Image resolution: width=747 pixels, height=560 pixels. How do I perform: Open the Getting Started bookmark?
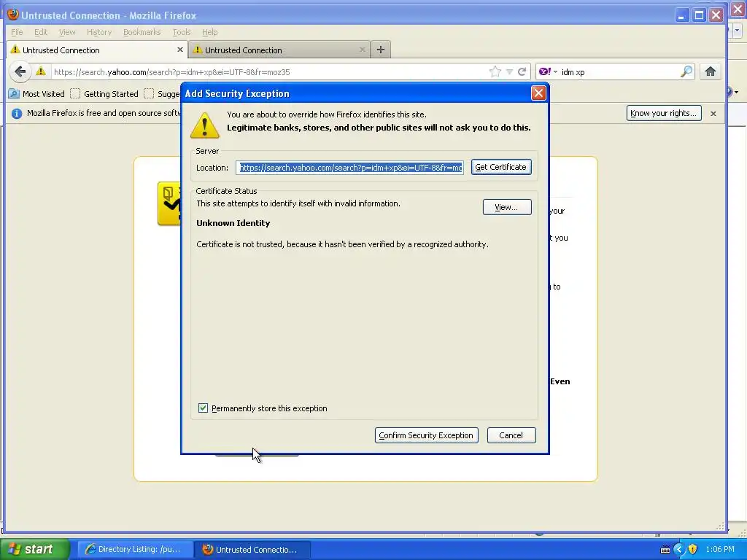[x=104, y=94]
